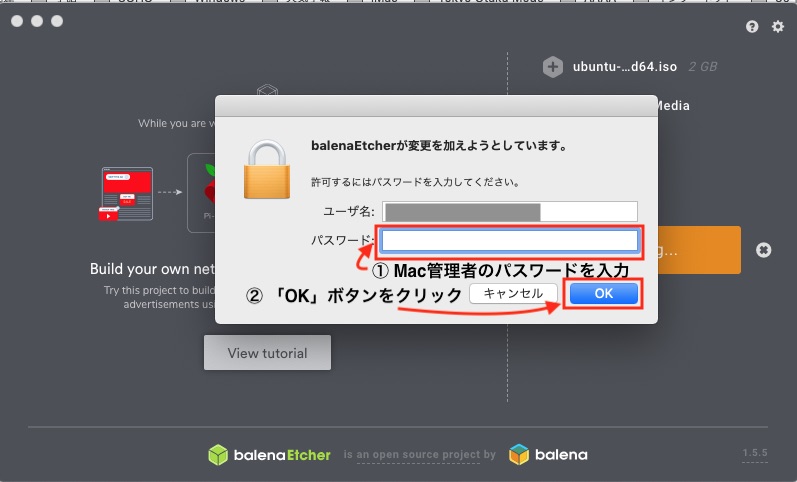797x482 pixels.
Task: Click the "Build your own net" heading
Action: [152, 269]
